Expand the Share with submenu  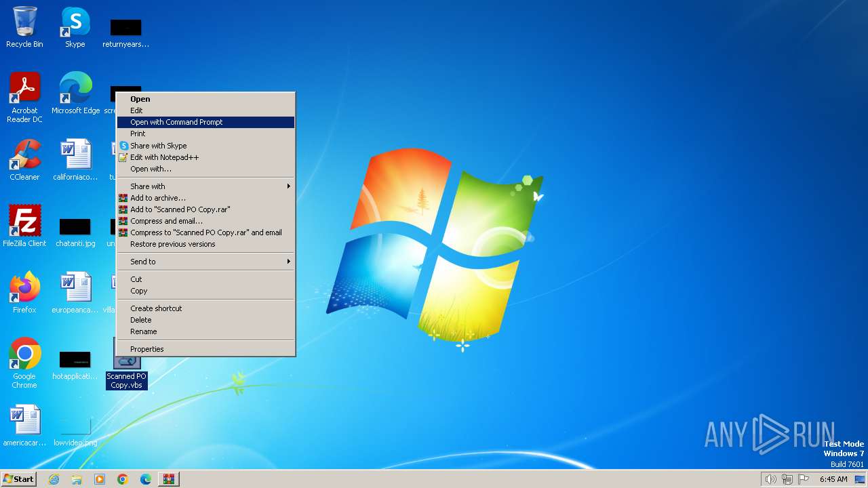tap(205, 186)
